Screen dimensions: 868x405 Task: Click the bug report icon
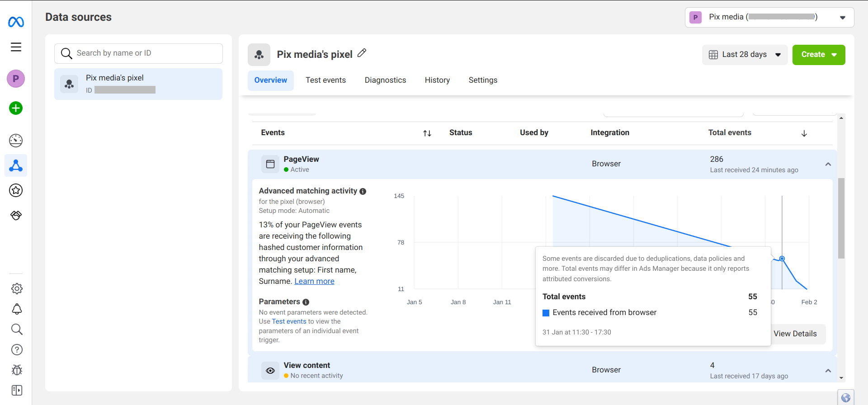(x=17, y=370)
